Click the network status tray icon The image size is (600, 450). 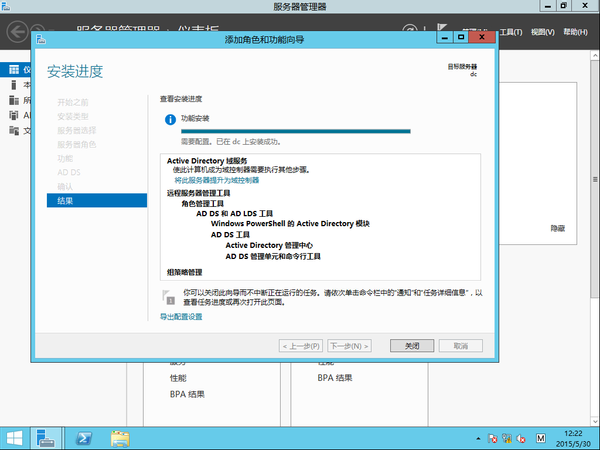pyautogui.click(x=507, y=439)
